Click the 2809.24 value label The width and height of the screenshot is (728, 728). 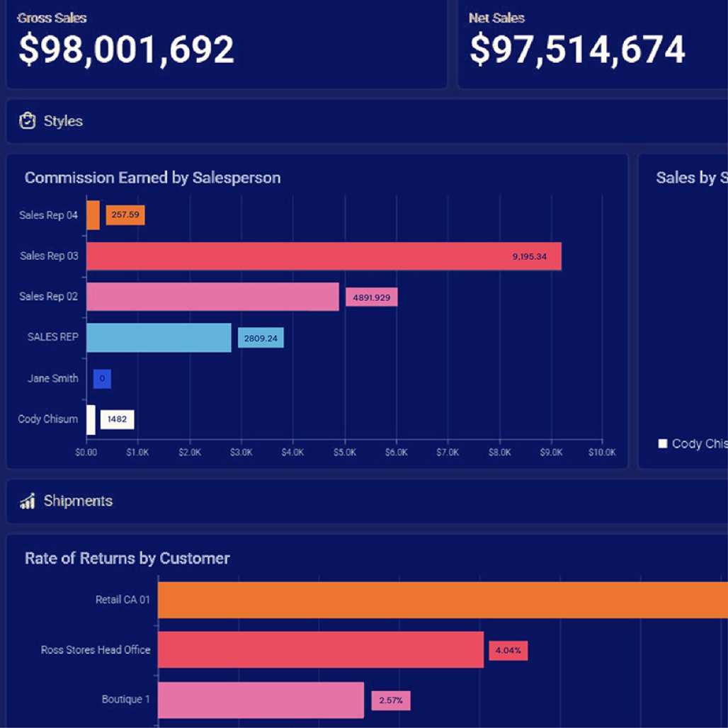pos(261,339)
